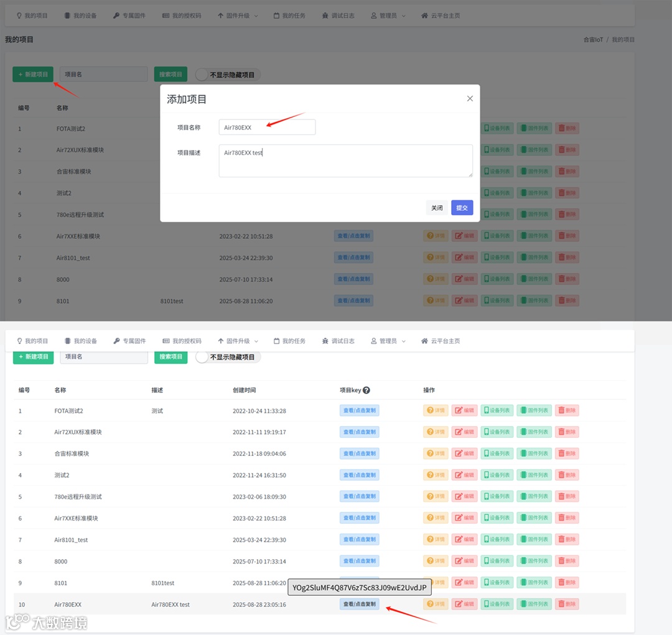Expand 管理员 dropdown in undimmed nav bar

point(388,341)
